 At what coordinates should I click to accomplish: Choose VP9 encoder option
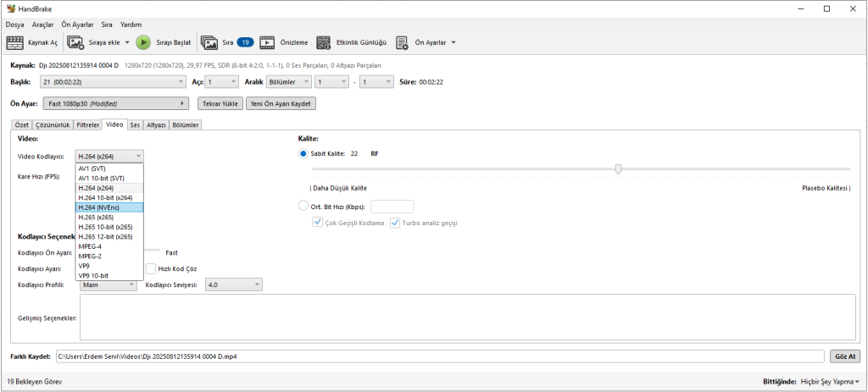coord(109,265)
